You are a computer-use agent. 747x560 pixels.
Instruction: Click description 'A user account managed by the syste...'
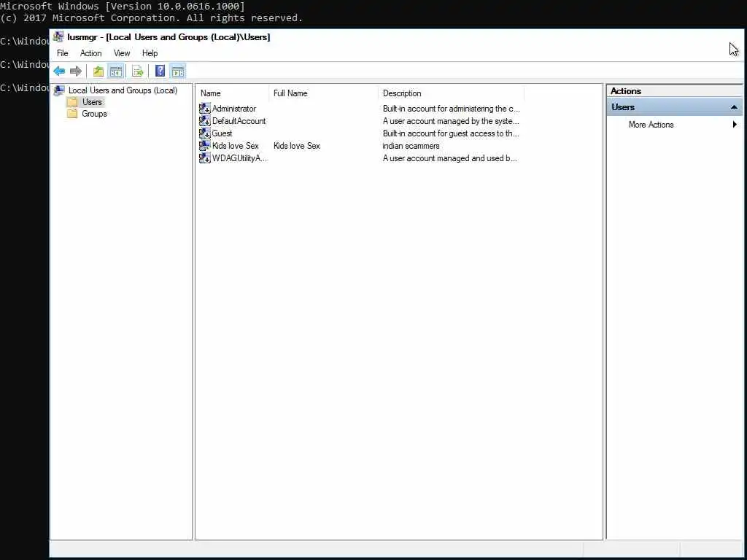point(451,121)
